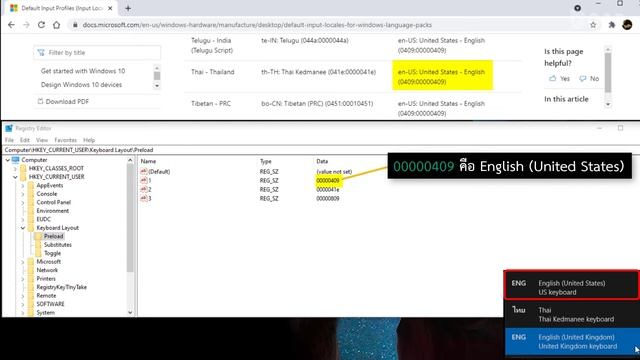The width and height of the screenshot is (640, 360).
Task: Expand the SOFTWARE key
Action: tap(23, 304)
